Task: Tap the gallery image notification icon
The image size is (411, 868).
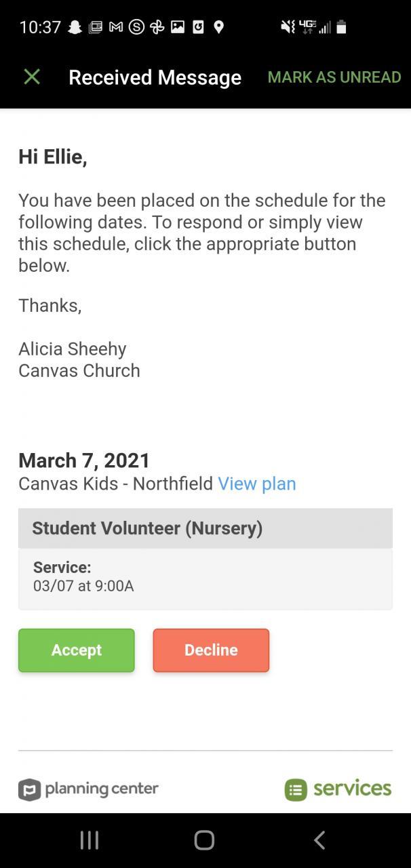Action: (x=178, y=27)
